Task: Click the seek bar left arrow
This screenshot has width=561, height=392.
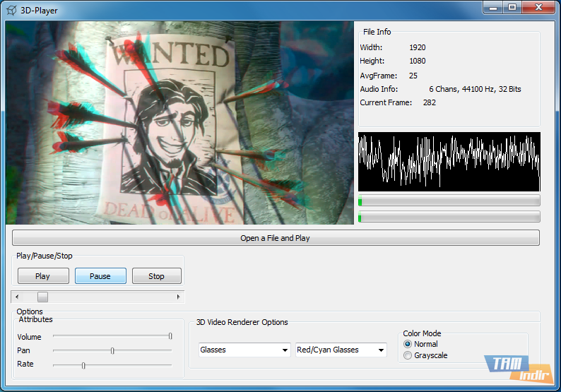Action: [17, 297]
